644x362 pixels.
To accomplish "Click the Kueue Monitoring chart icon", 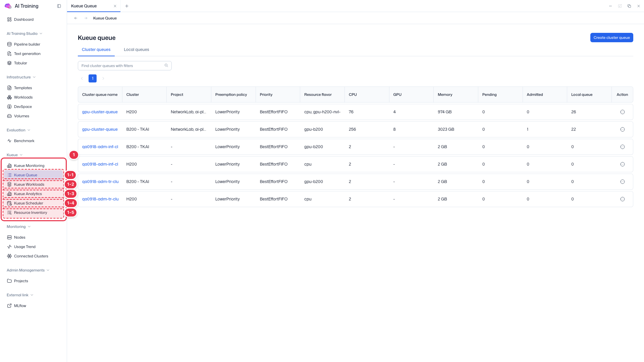I will coord(9,166).
